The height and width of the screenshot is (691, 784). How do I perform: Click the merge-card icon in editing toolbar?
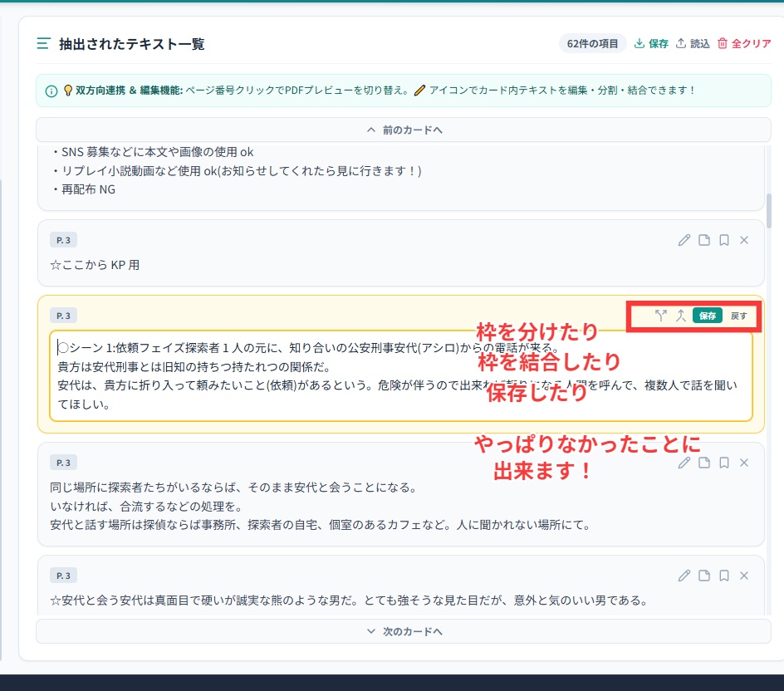tap(680, 316)
